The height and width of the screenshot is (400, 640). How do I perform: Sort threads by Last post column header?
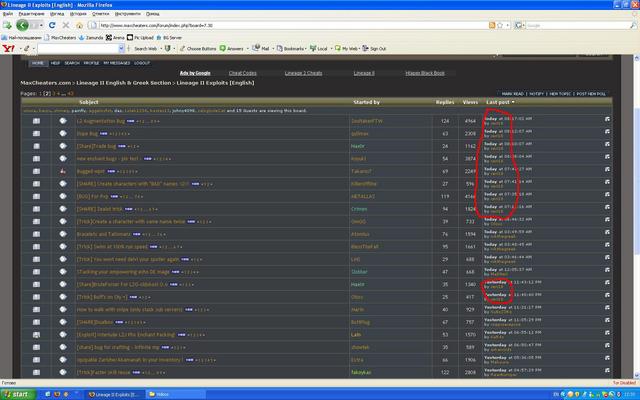click(498, 102)
